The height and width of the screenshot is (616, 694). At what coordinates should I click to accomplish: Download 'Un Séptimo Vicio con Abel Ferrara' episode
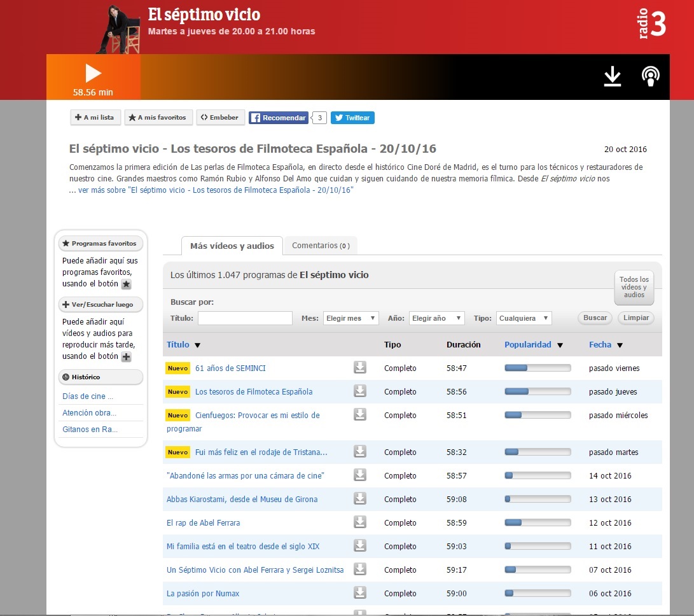360,569
